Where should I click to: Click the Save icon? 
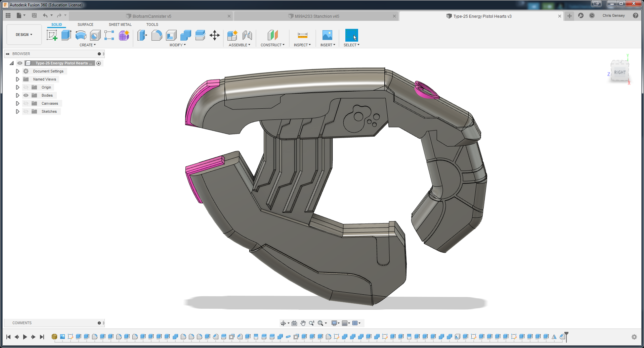(x=34, y=15)
